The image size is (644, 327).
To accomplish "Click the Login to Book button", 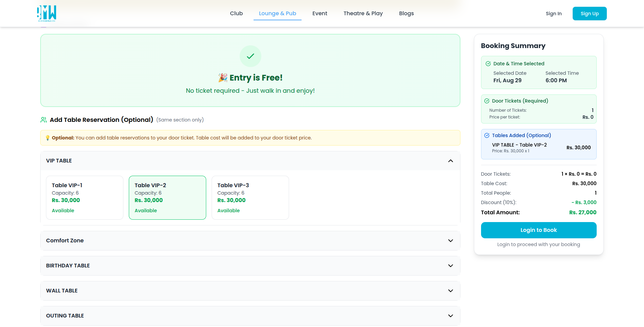I will click(x=539, y=230).
